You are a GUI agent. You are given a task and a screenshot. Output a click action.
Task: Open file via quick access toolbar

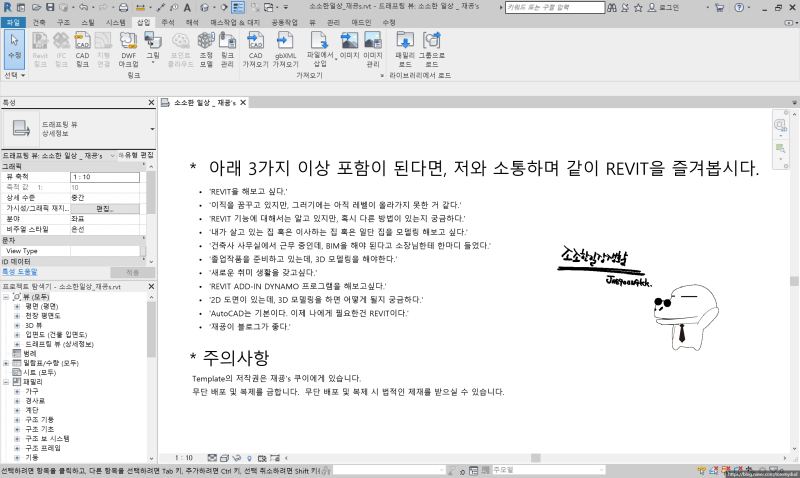(x=36, y=7)
